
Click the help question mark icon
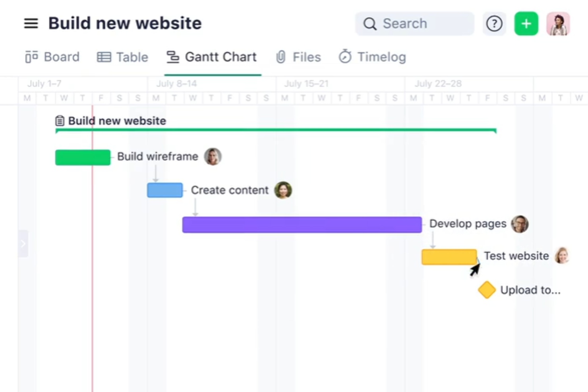(494, 24)
